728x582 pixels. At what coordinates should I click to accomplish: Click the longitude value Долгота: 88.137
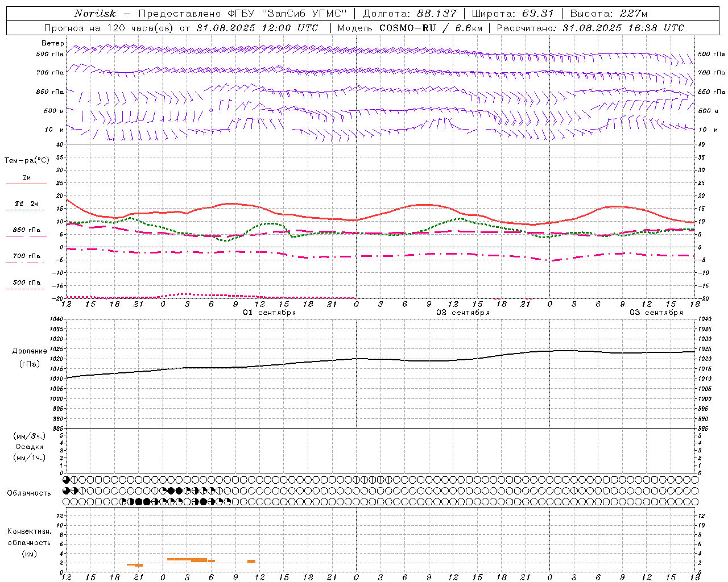(409, 14)
